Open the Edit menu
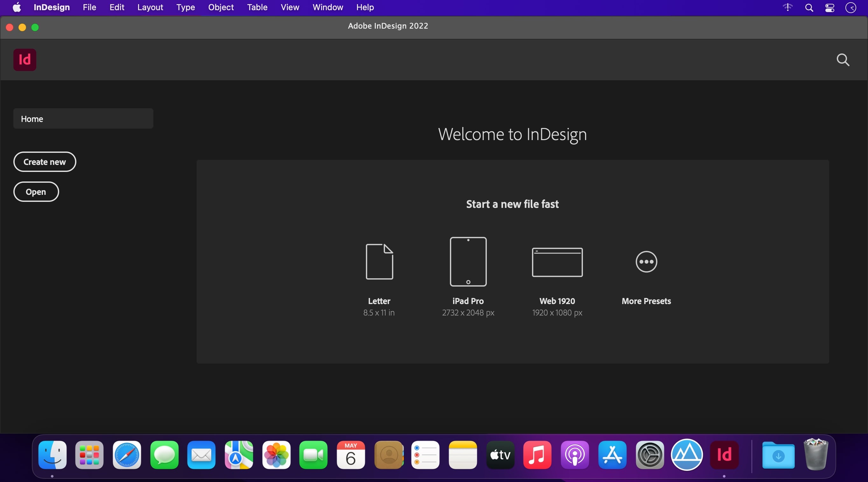The height and width of the screenshot is (482, 868). click(116, 7)
